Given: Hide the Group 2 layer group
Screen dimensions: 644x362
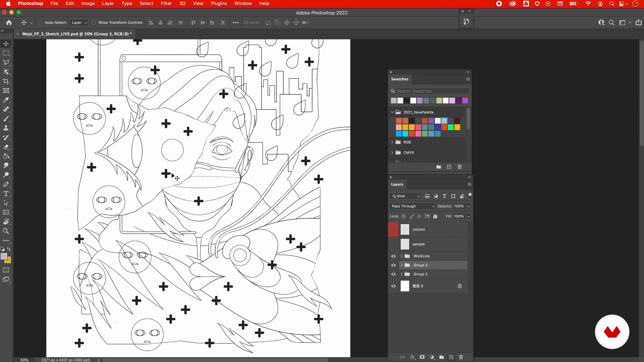Looking at the screenshot, I should tap(393, 274).
